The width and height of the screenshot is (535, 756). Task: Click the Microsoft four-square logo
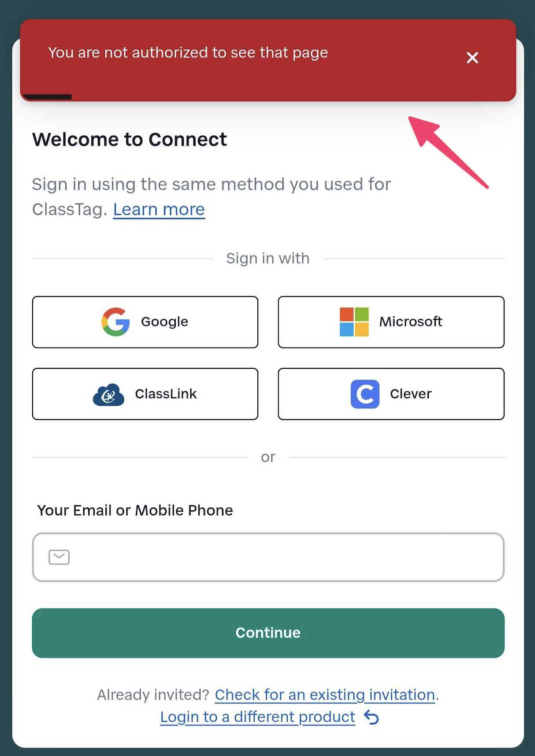pos(354,322)
